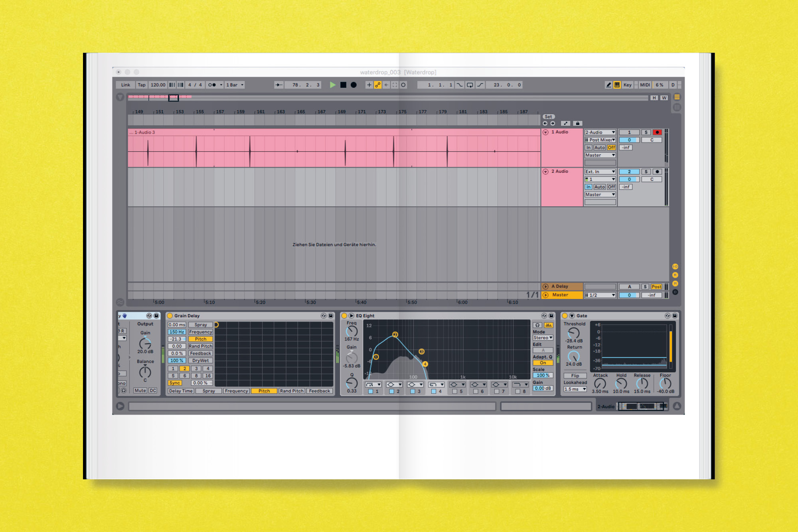Click the green Play button in transport
This screenshot has height=532, width=798.
tap(332, 85)
